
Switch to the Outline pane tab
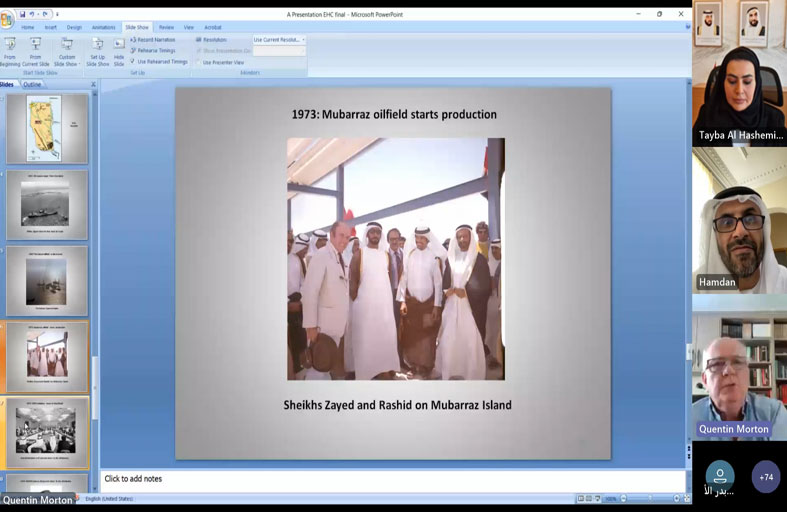pyautogui.click(x=32, y=85)
